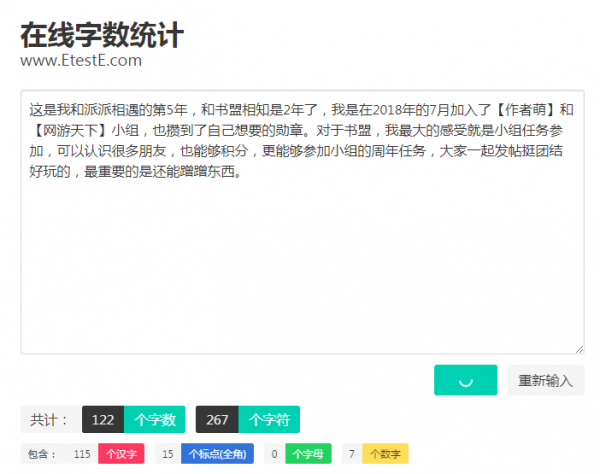
Task: Click the 0 letters count value
Action: point(274,454)
